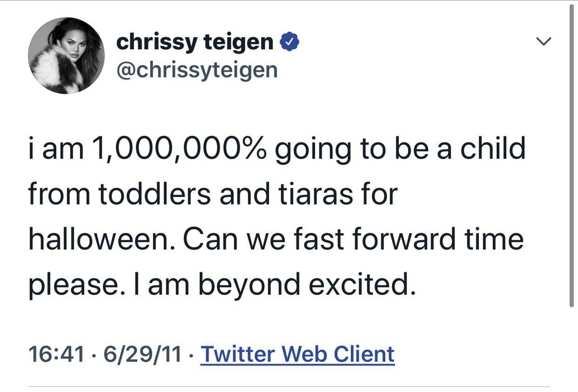The width and height of the screenshot is (578, 392).
Task: Click the display name chrissy teigen
Action: [194, 43]
